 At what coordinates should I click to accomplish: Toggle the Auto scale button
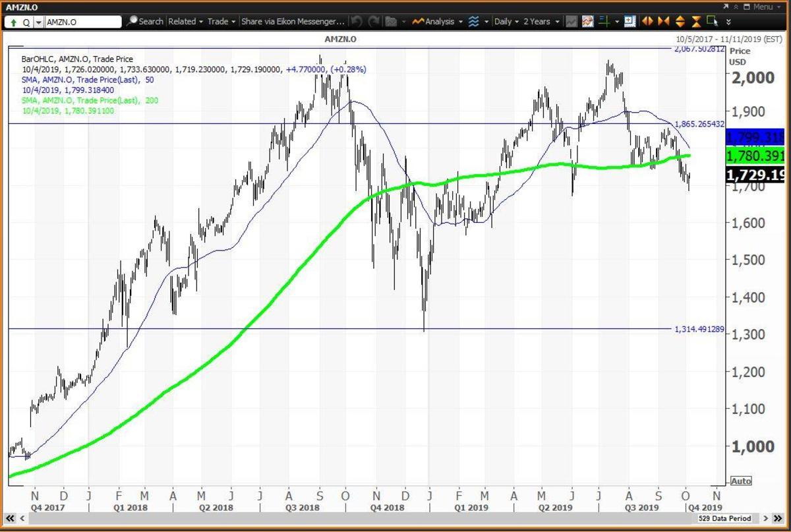coord(741,481)
